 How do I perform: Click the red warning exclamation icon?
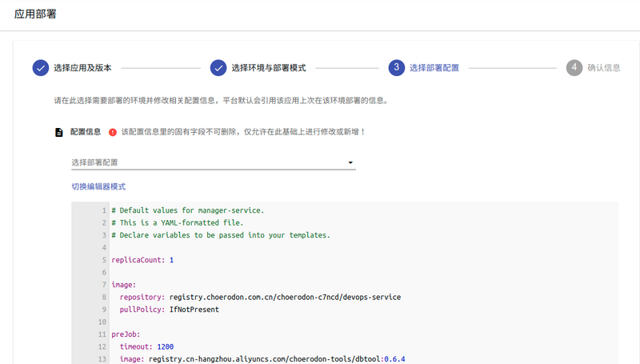click(x=113, y=132)
